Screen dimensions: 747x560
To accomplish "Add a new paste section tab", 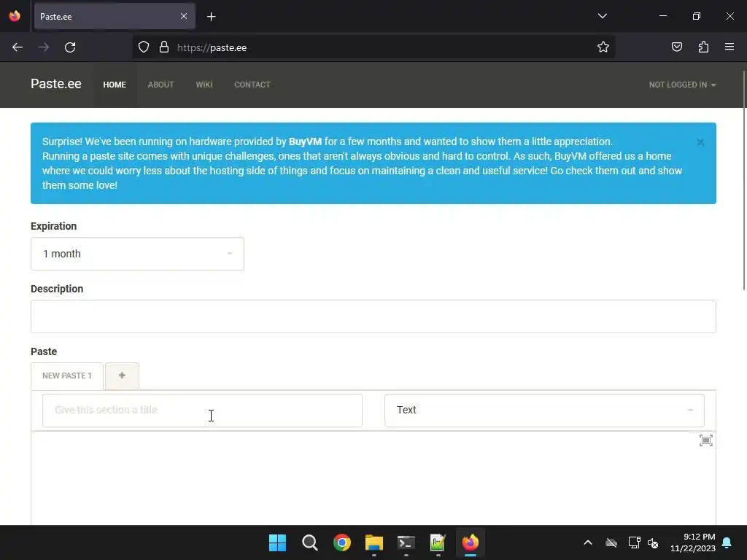I will click(x=122, y=376).
